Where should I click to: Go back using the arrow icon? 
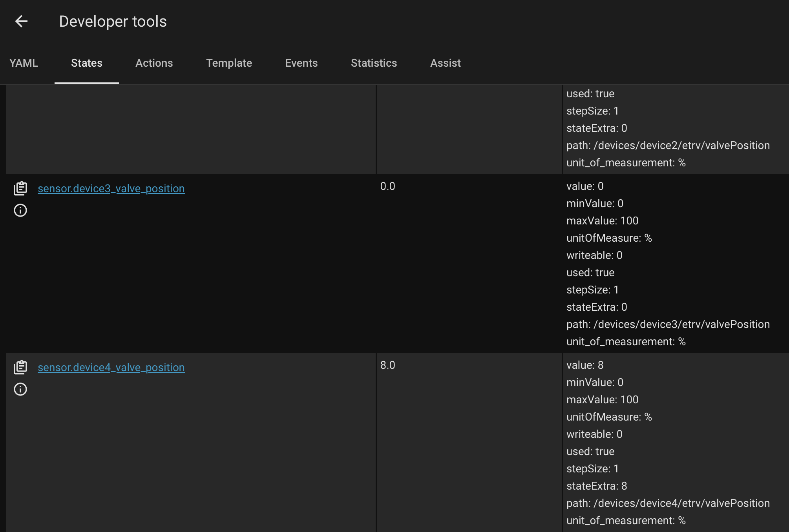(x=21, y=21)
